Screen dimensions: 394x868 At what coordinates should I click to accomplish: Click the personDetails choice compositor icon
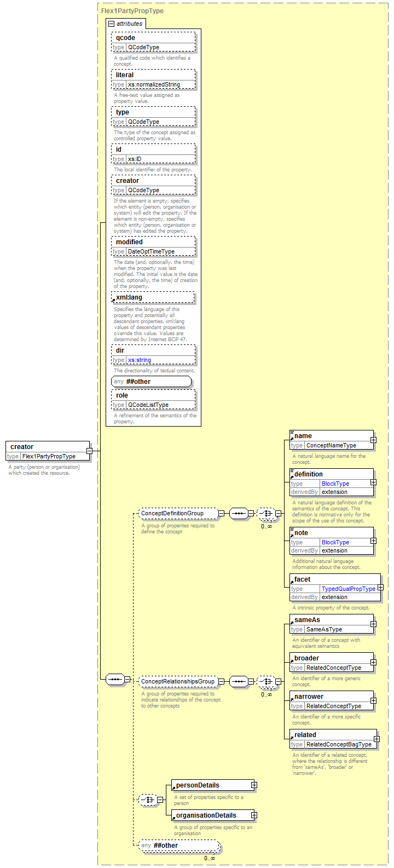pos(147,800)
